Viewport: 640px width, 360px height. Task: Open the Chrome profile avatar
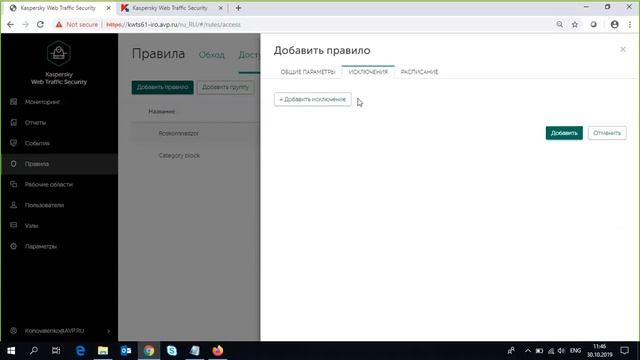point(614,24)
